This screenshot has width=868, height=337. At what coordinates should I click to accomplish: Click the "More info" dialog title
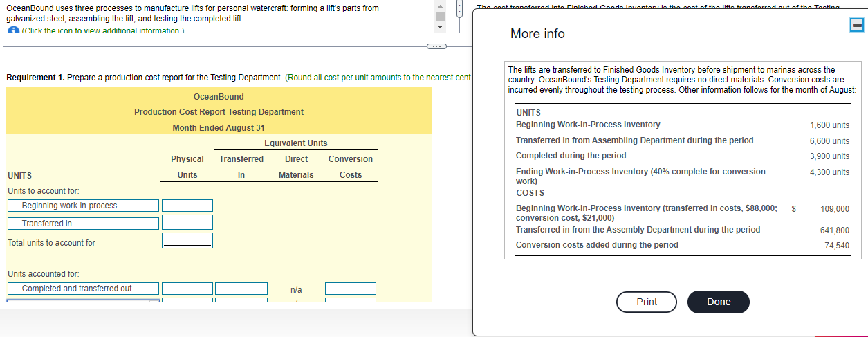(537, 33)
